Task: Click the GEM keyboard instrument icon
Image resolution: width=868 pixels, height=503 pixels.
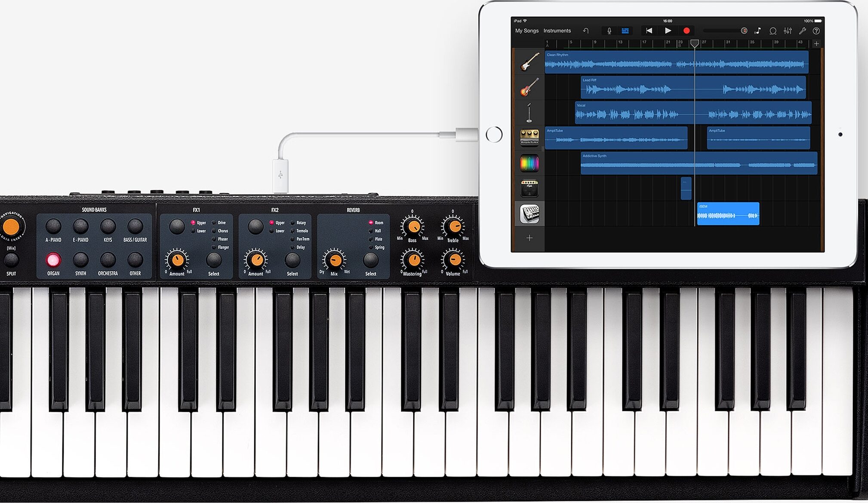Action: point(530,213)
